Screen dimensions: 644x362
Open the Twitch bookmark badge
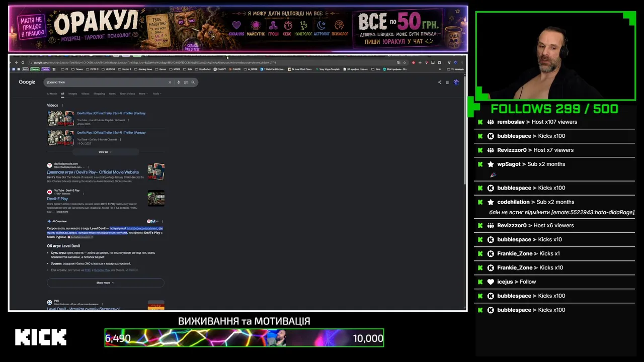pyautogui.click(x=46, y=69)
